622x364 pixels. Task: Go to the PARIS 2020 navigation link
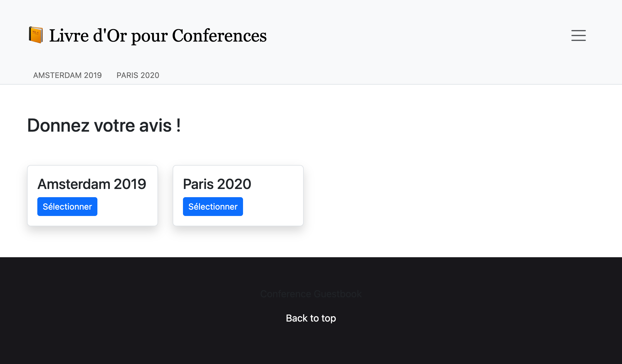click(138, 75)
